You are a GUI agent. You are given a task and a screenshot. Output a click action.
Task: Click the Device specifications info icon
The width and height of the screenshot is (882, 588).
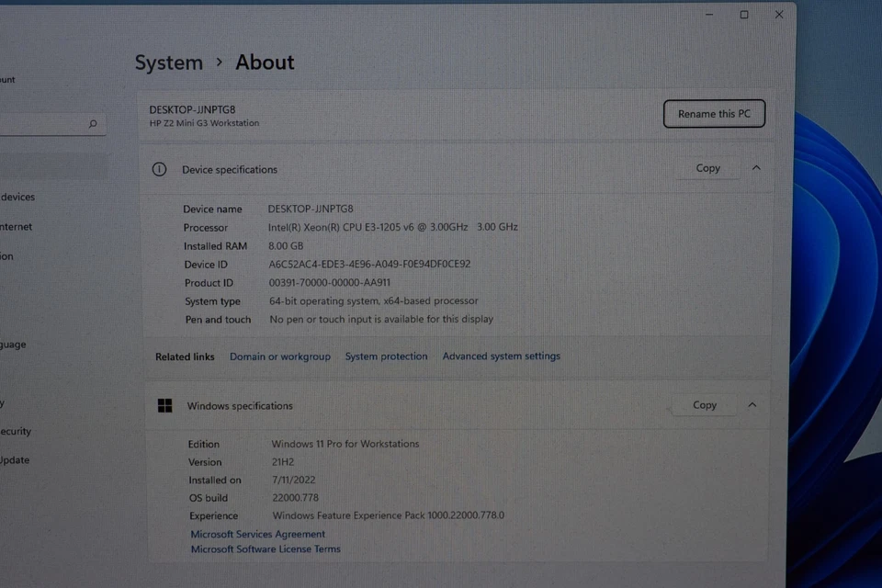click(161, 169)
